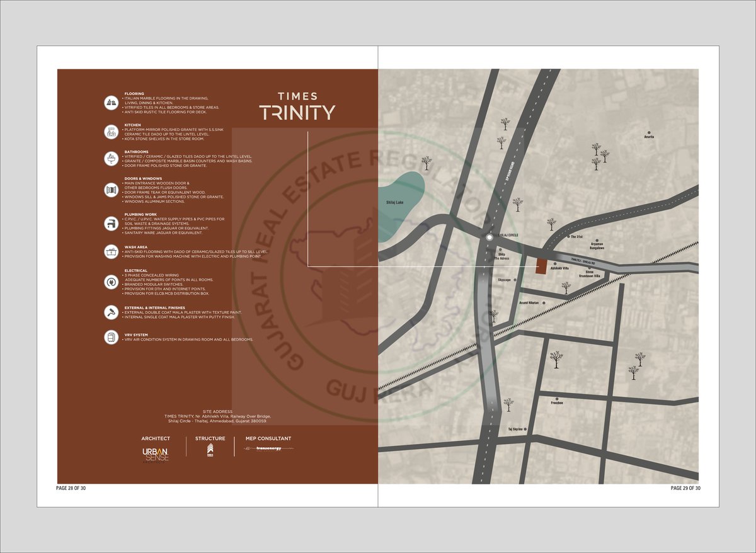Click the 'PAGE 29 OF 30' footer
The width and height of the screenshot is (756, 553).
(x=685, y=488)
